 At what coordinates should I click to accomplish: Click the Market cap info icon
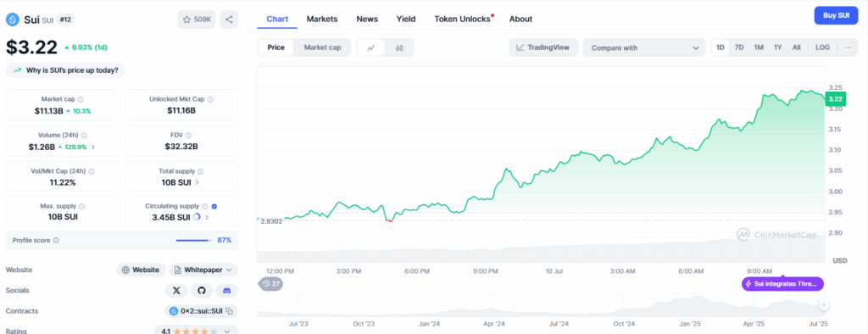81,100
